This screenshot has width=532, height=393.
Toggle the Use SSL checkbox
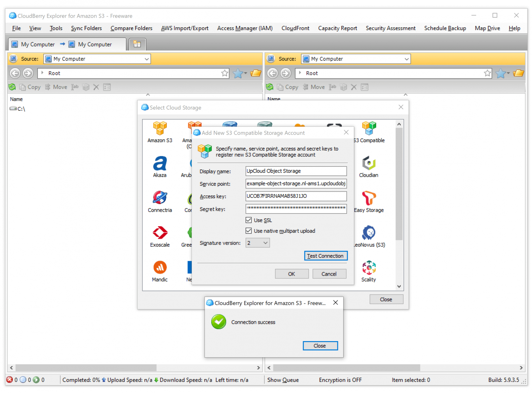coord(249,220)
